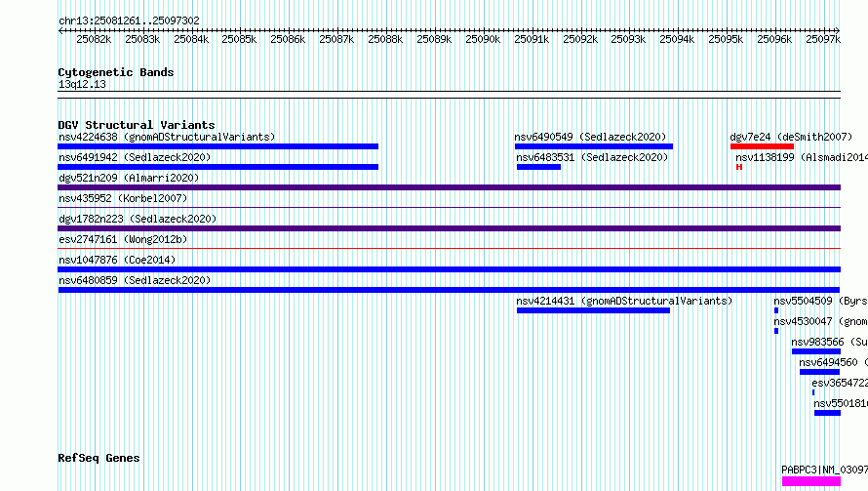Select the 13q12.13 band label
This screenshot has height=491, width=868.
[82, 84]
